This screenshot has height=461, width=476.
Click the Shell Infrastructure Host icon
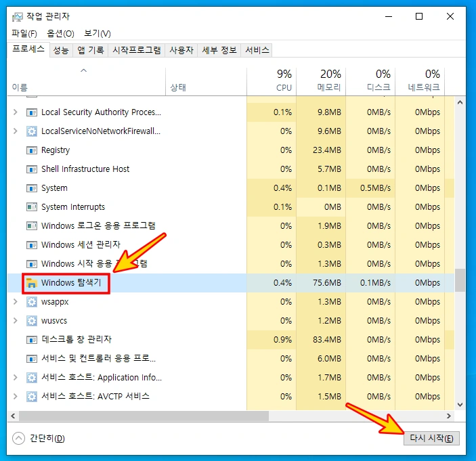click(x=32, y=169)
